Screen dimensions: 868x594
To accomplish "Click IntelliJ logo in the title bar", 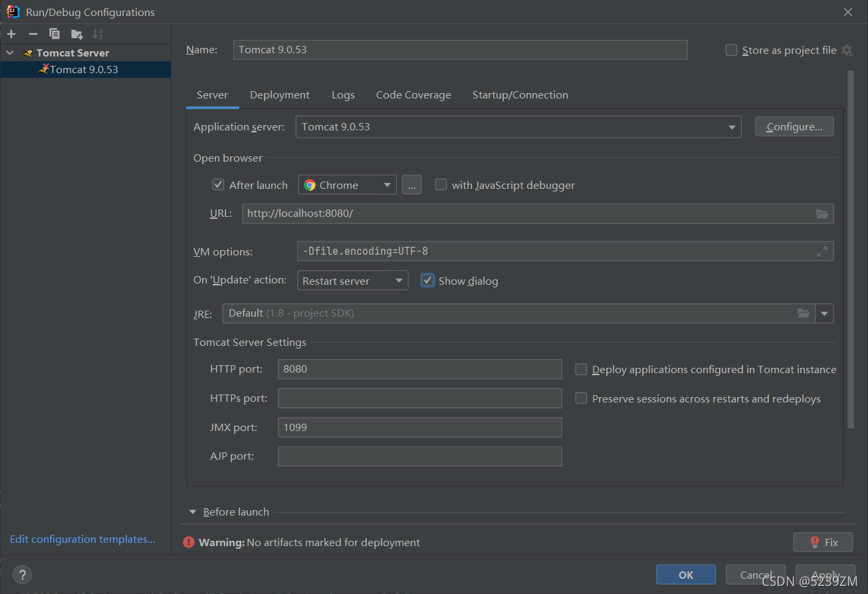I will [x=13, y=11].
